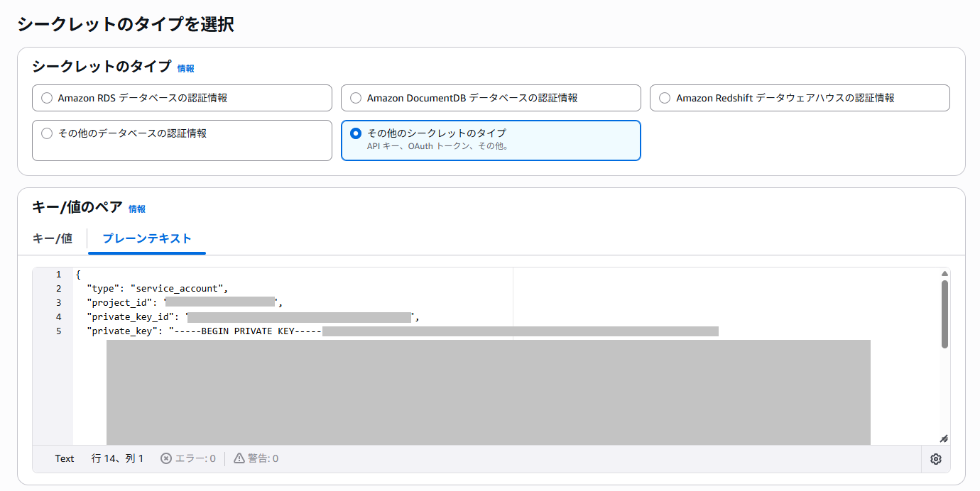The height and width of the screenshot is (491, 980).
Task: Click the Text mode label in status bar
Action: 65,459
